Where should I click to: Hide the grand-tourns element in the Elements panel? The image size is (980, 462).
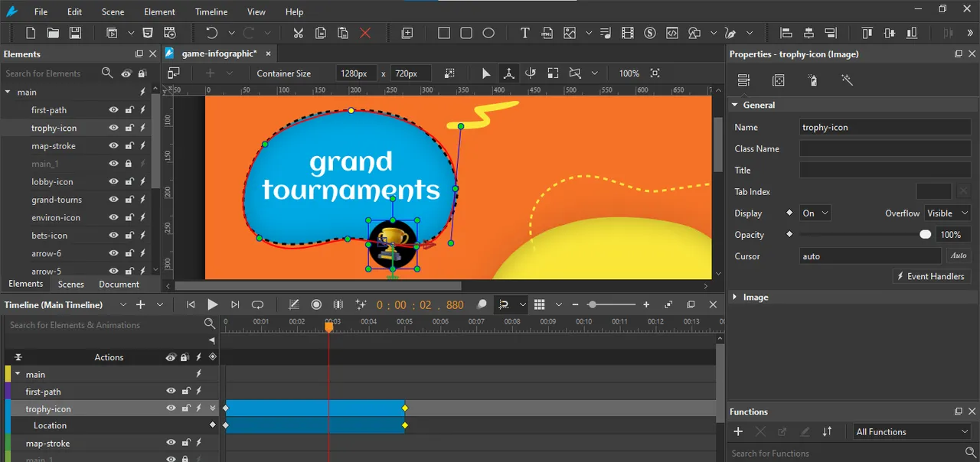click(x=113, y=200)
